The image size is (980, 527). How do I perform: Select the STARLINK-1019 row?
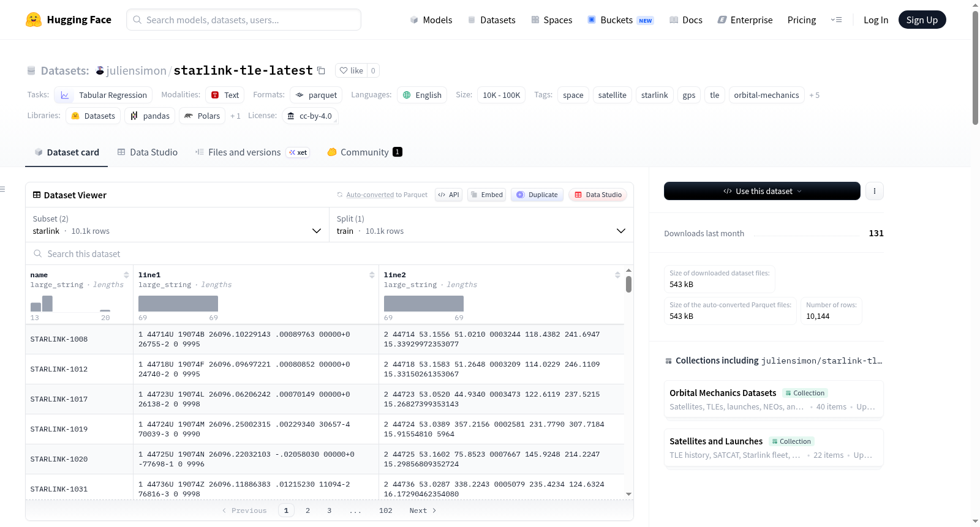(x=325, y=429)
